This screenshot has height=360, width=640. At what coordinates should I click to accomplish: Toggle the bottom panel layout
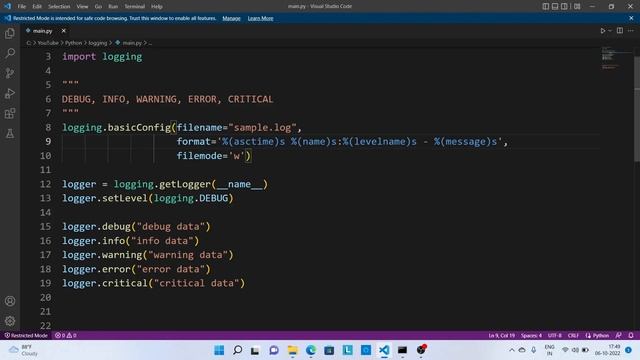[555, 6]
